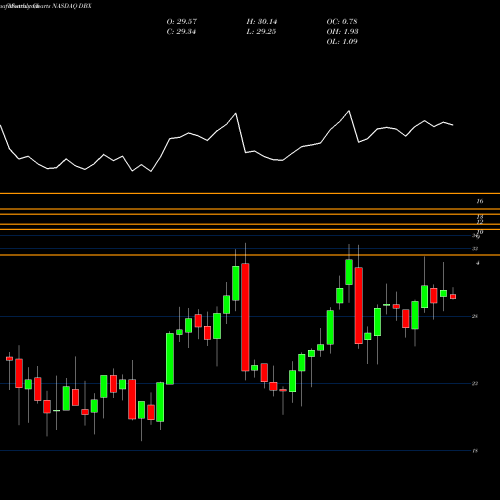Click the '28' price axis label
The height and width of the screenshot is (500, 500).
(475, 316)
